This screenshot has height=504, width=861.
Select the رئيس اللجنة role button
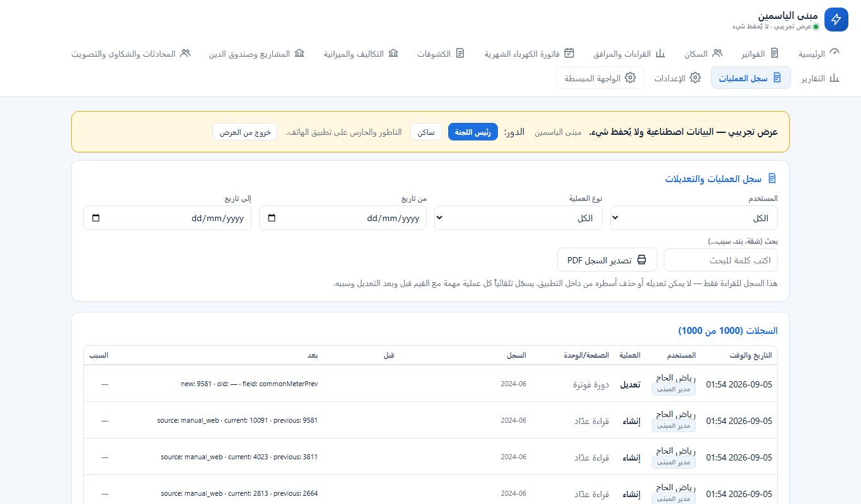pos(473,132)
